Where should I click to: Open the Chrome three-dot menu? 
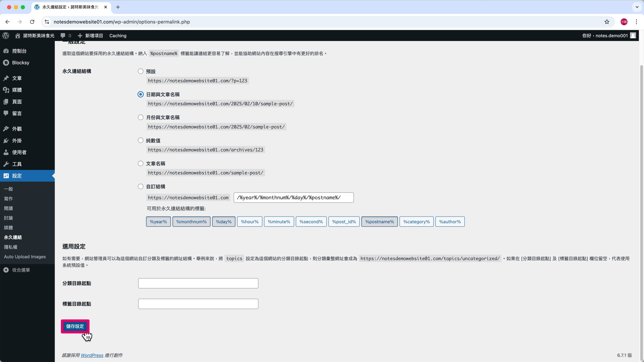636,22
